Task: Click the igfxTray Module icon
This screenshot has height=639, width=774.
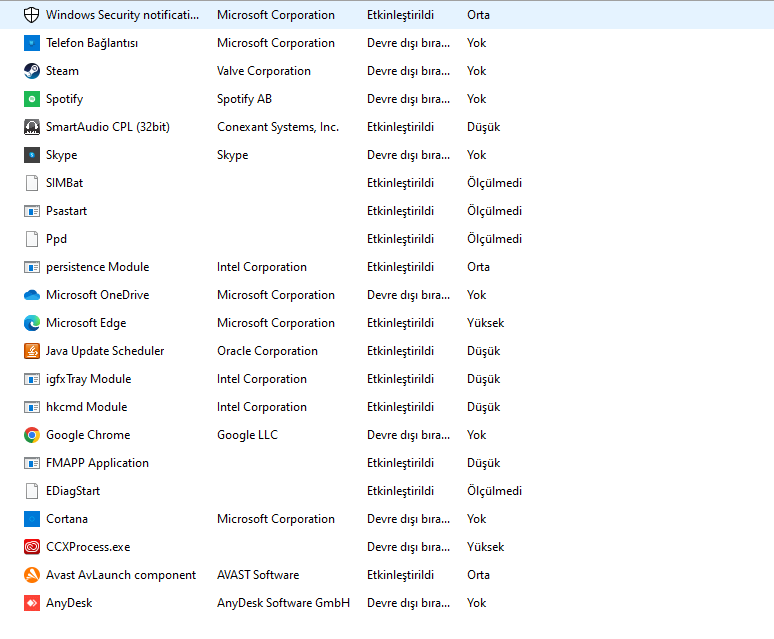Action: 32,379
